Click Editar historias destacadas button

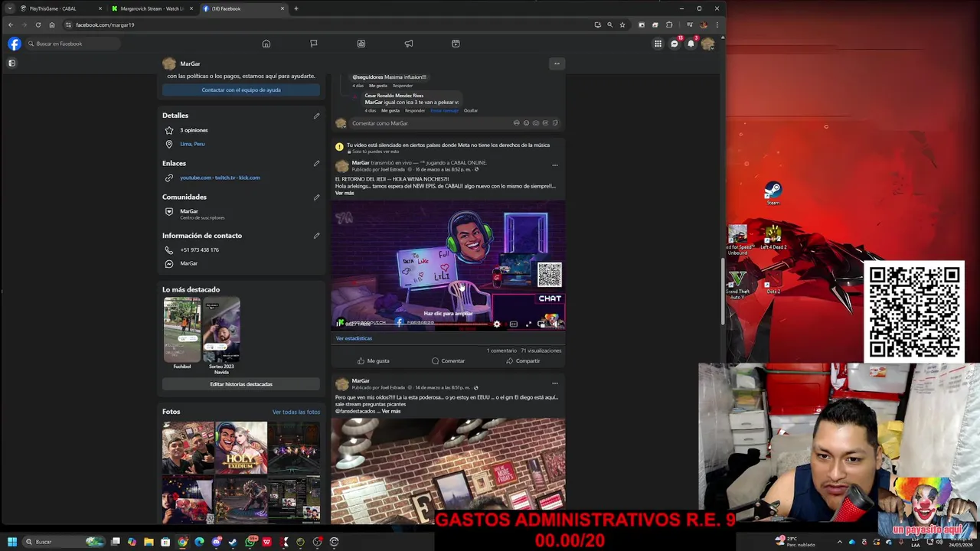click(241, 384)
